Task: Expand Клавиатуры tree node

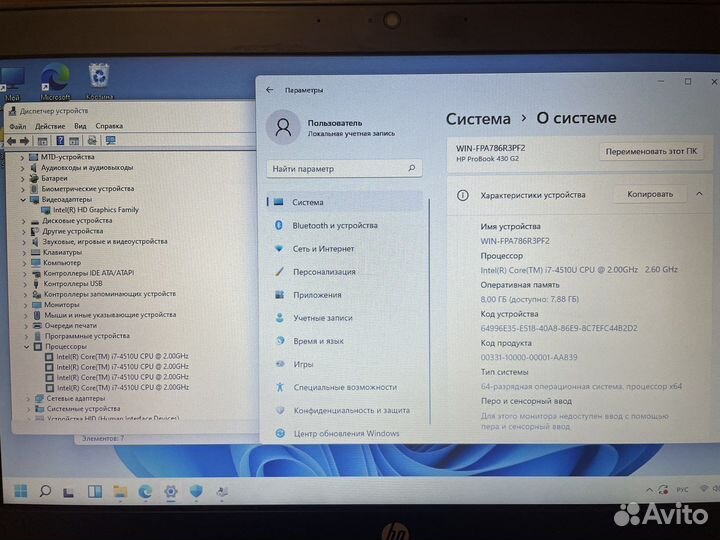Action: [x=24, y=252]
